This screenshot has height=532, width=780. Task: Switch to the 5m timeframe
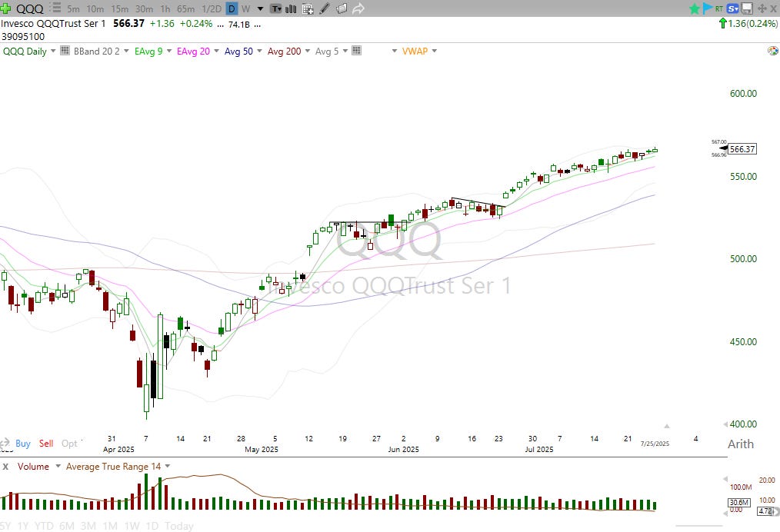[x=73, y=8]
